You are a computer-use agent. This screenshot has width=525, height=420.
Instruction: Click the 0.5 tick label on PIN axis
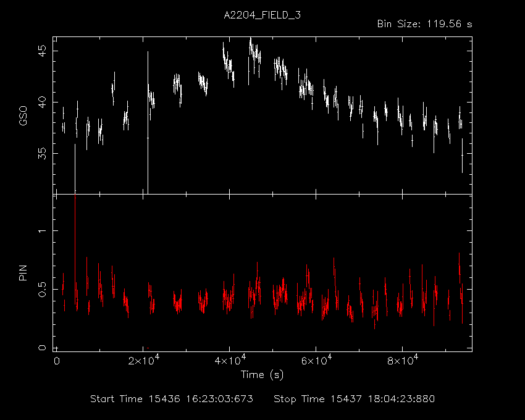point(42,289)
